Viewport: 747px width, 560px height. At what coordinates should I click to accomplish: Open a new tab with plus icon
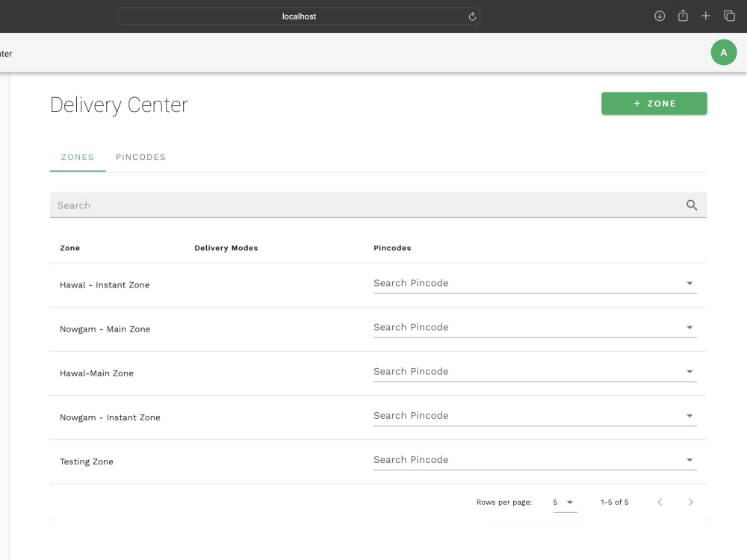click(706, 16)
